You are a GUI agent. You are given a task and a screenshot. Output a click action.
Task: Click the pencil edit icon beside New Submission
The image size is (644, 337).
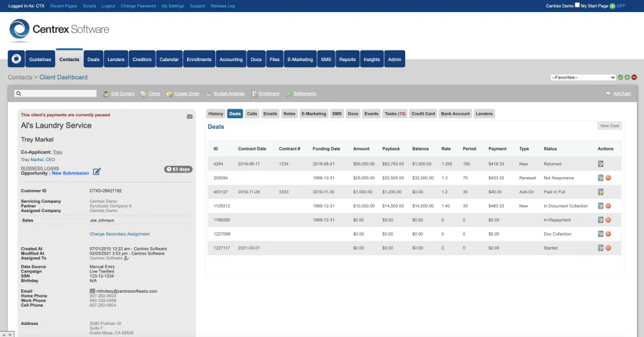click(97, 172)
